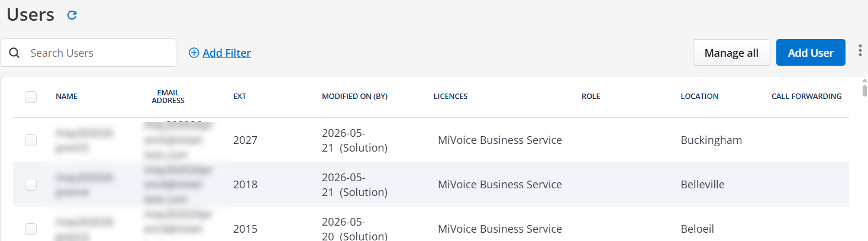Viewport: 868px width, 241px height.
Task: Open the Buckingham user row
Action: [x=431, y=140]
